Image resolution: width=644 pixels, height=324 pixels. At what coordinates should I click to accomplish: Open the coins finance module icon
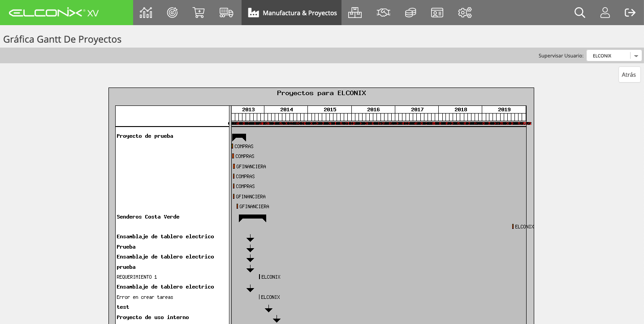(x=411, y=13)
